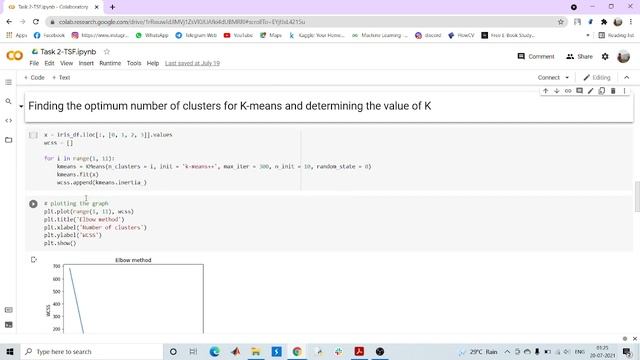Open the YouTube bookmark
Viewport: 640px width, 360px height.
238,36
